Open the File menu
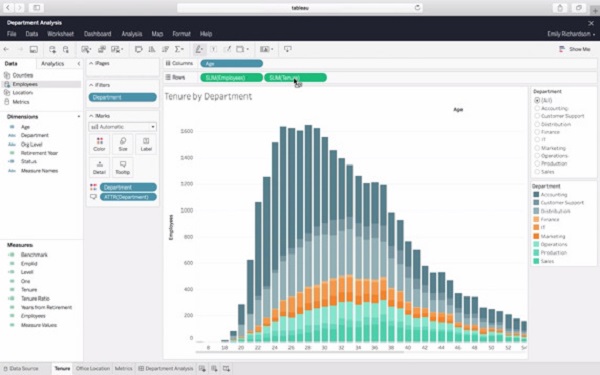600x375 pixels. (11, 34)
